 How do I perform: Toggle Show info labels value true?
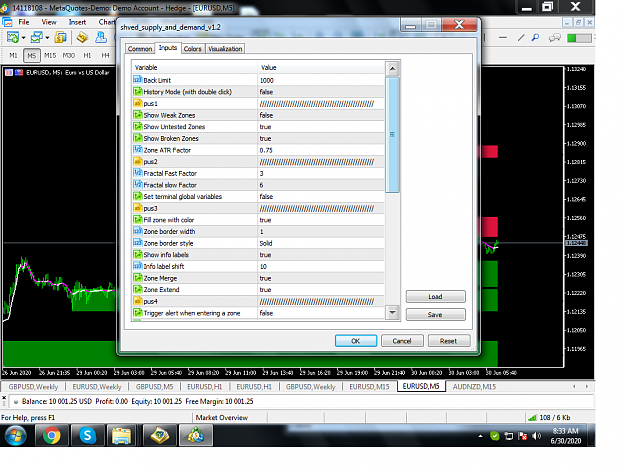321,255
